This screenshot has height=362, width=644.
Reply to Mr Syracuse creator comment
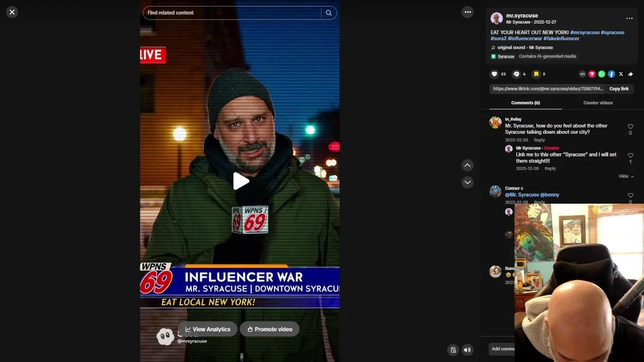click(x=550, y=169)
